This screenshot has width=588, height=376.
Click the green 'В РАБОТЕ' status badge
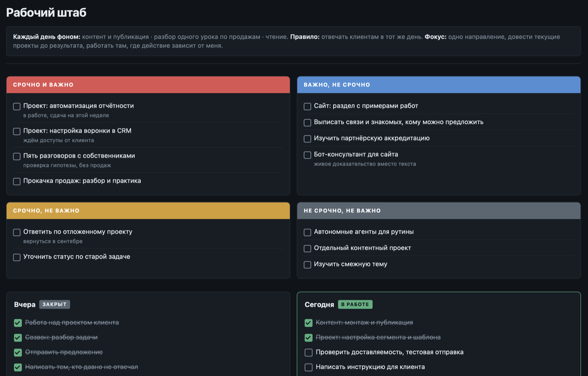pyautogui.click(x=355, y=304)
